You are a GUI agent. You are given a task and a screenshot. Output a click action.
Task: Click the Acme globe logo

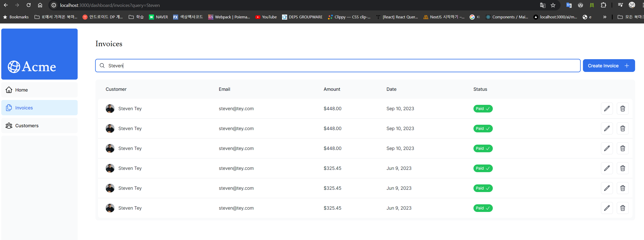[x=14, y=67]
